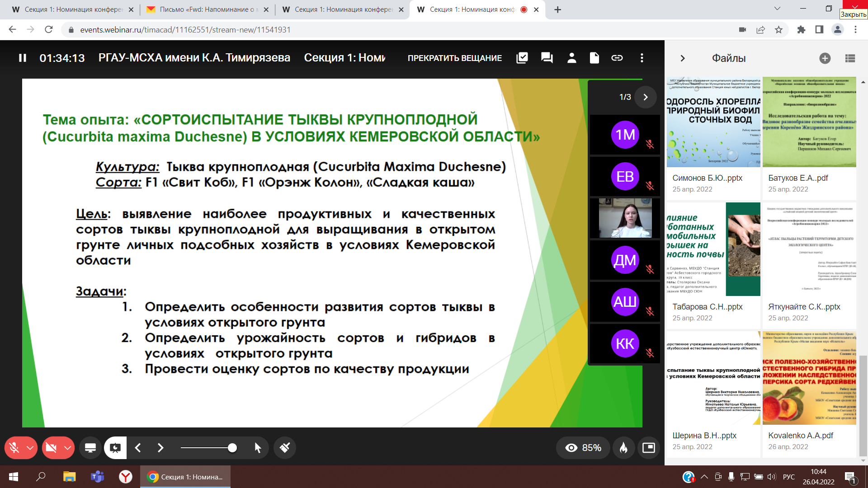Image resolution: width=868 pixels, height=488 pixels.
Task: Expand microphone options dropdown arrow
Action: [x=30, y=448]
